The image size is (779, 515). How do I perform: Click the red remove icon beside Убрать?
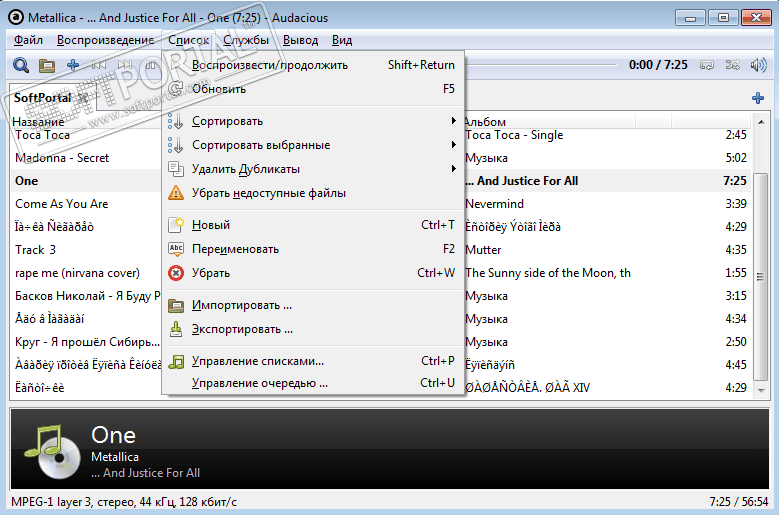[x=175, y=273]
